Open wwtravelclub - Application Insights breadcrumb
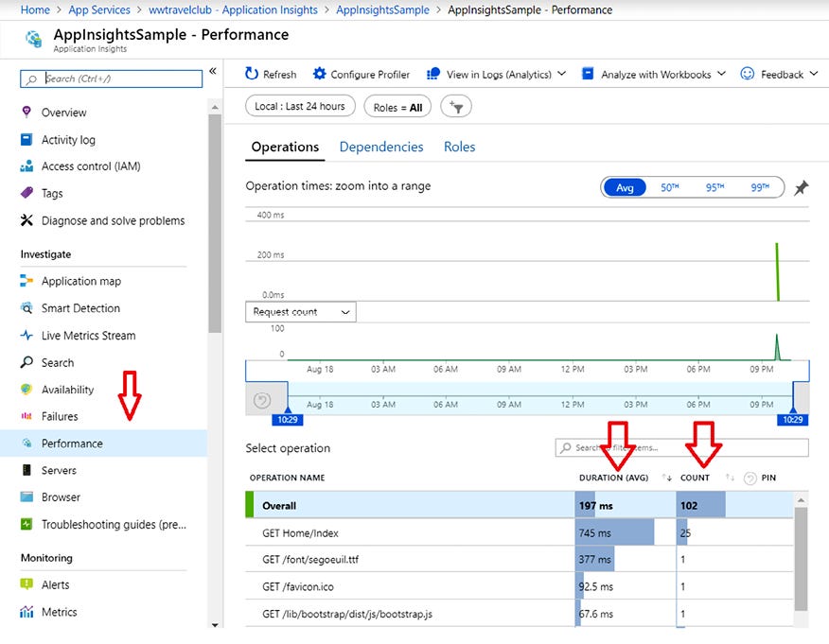Screen dimensions: 829x644 [233, 10]
